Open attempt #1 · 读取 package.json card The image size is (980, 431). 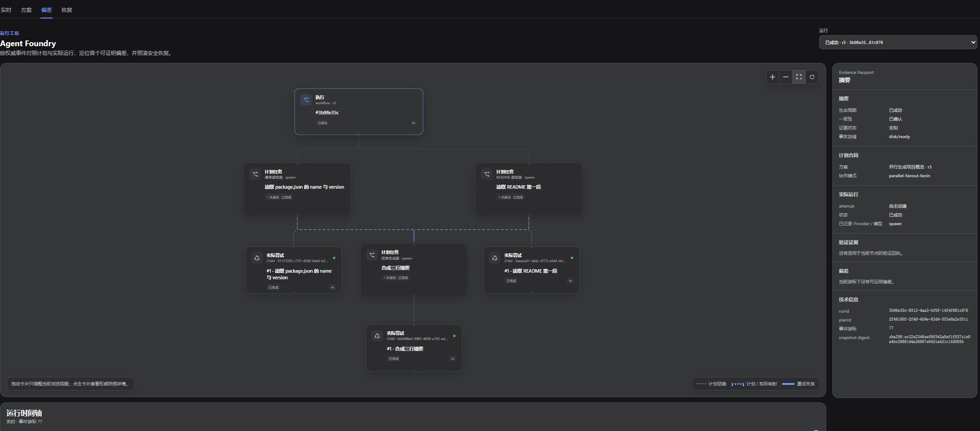pos(294,270)
